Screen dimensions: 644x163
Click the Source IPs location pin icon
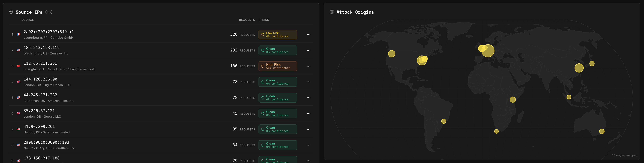11,12
